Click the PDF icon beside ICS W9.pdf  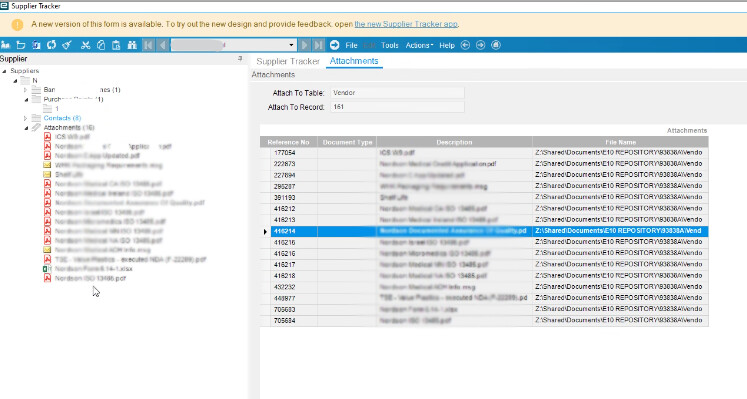(48, 137)
